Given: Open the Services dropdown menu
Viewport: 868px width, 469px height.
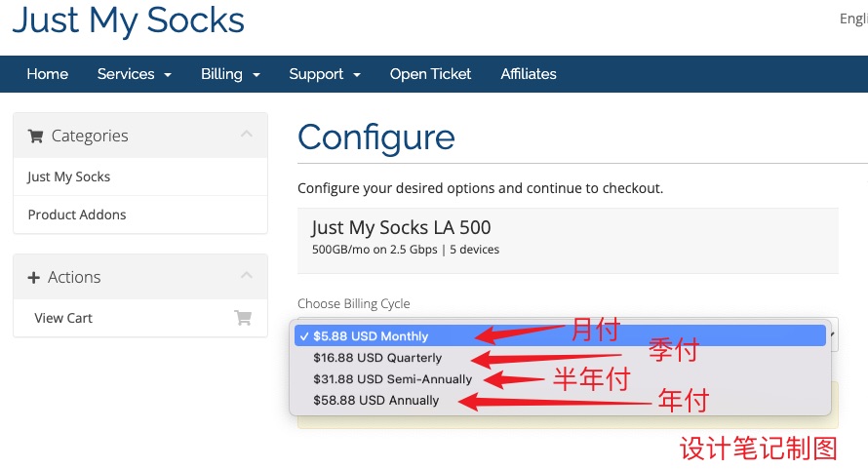Looking at the screenshot, I should 134,74.
